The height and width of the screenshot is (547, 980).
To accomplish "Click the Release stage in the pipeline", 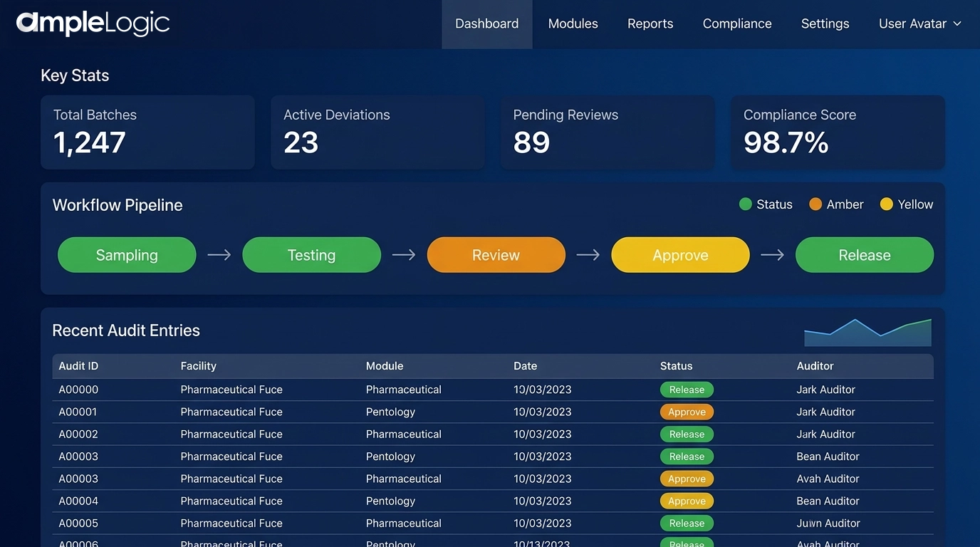I will click(x=864, y=255).
